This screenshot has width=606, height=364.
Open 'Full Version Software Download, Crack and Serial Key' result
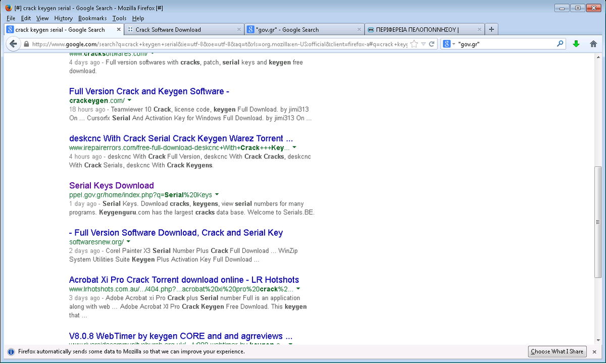[x=176, y=233]
